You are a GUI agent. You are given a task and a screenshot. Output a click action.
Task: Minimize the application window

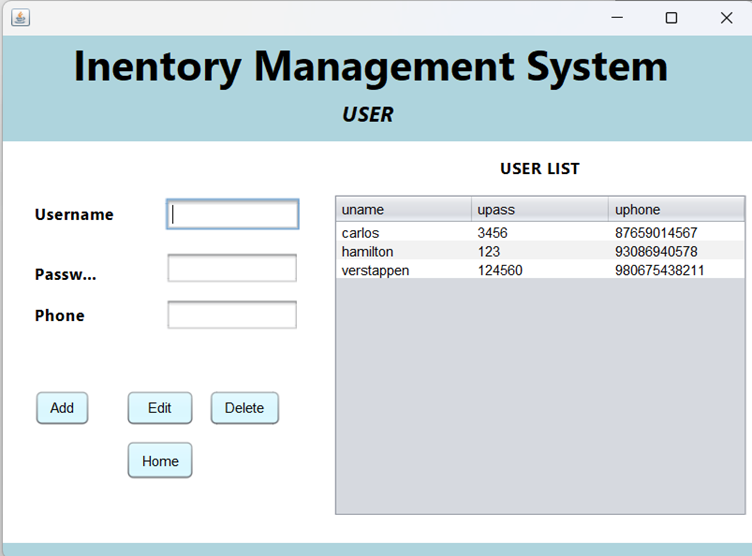617,18
